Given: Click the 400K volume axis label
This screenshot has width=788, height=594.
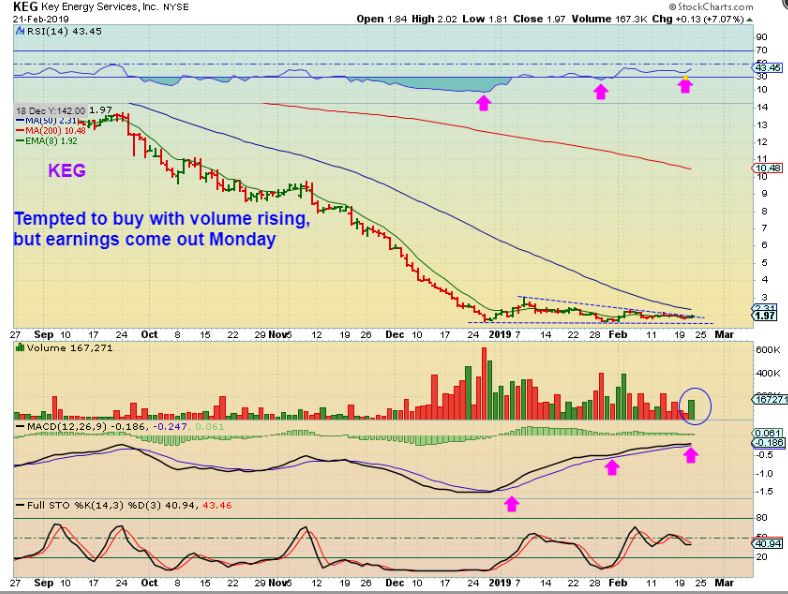Looking at the screenshot, I should point(767,373).
